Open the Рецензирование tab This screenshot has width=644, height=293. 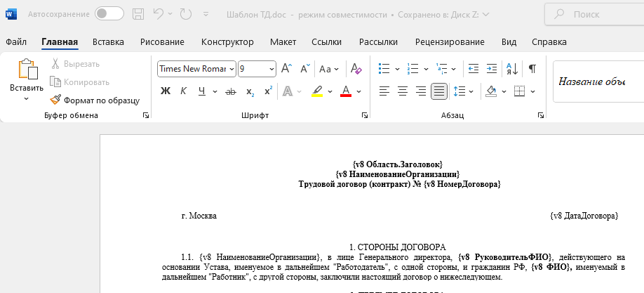[x=450, y=42]
